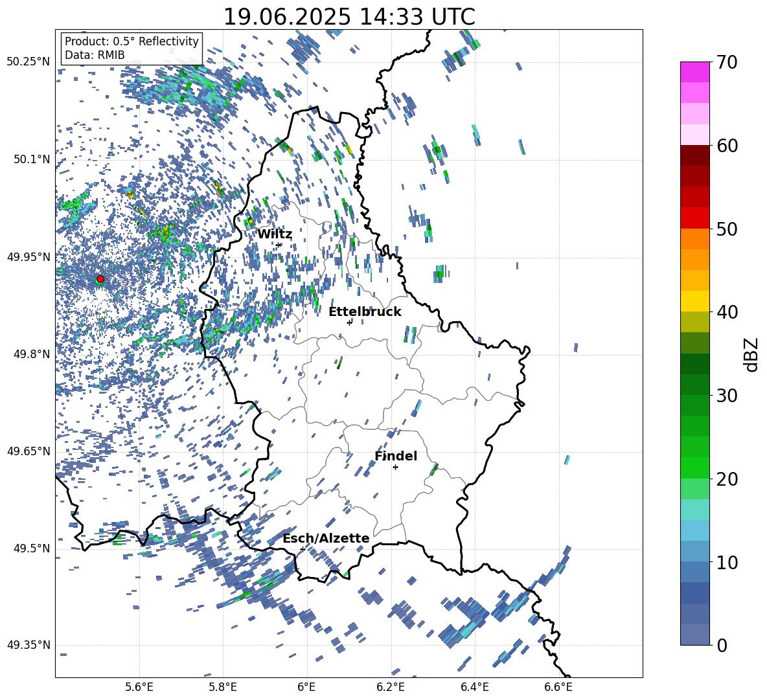Click the colorbar tick label 60

click(727, 146)
